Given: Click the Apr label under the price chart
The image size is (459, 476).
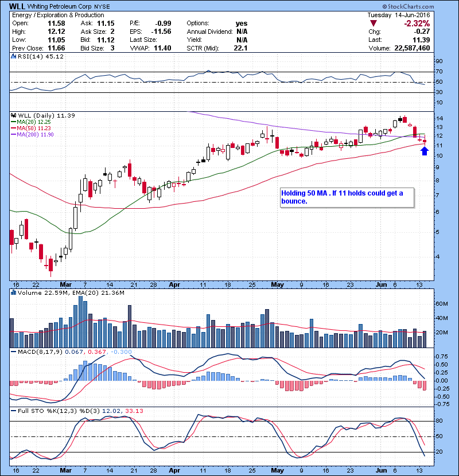Looking at the screenshot, I should point(174,285).
